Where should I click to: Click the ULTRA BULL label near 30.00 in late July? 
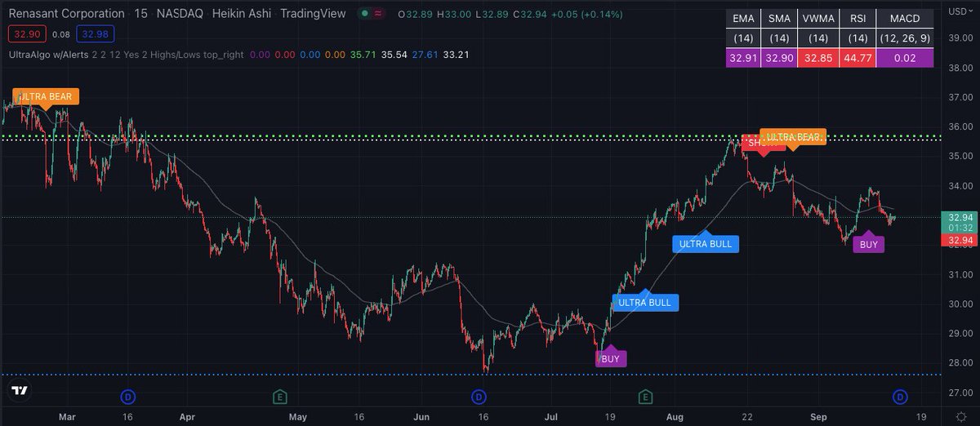(x=645, y=303)
